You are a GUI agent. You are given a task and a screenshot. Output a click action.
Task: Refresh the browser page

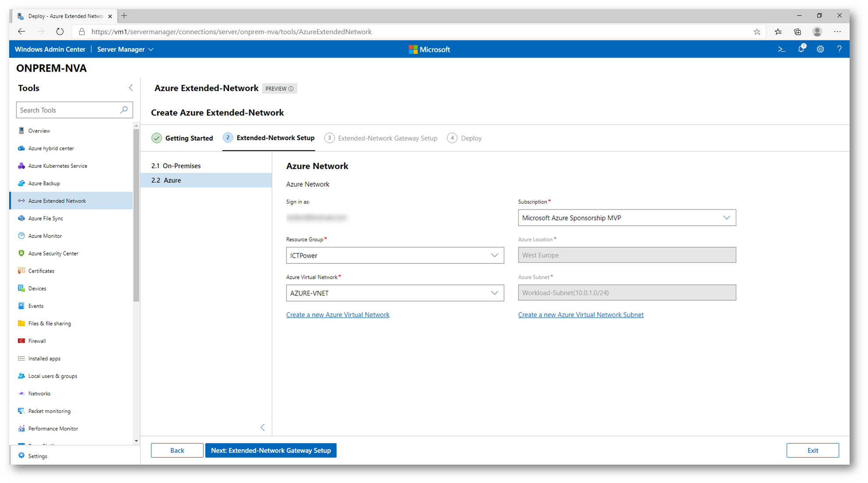[x=60, y=31]
